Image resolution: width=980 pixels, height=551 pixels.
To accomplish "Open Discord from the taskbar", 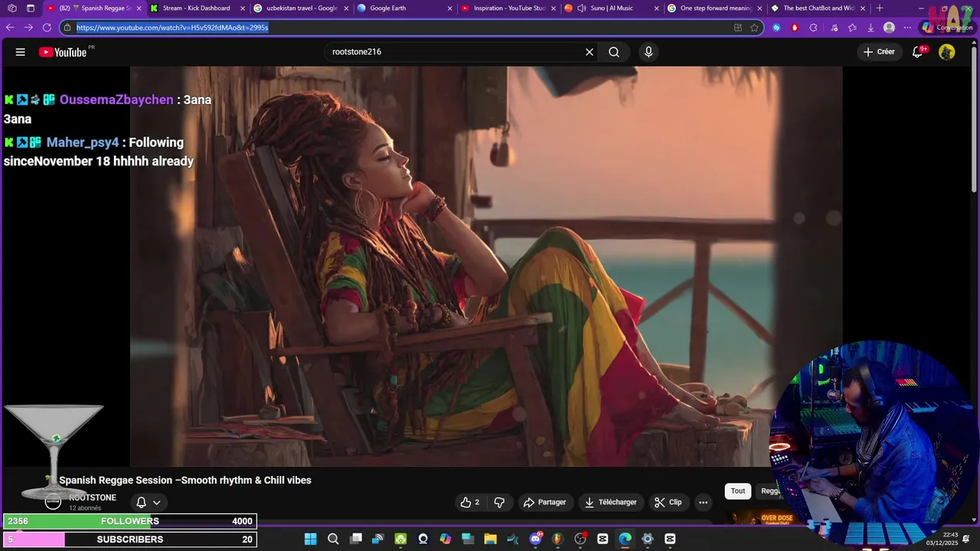I will (535, 540).
